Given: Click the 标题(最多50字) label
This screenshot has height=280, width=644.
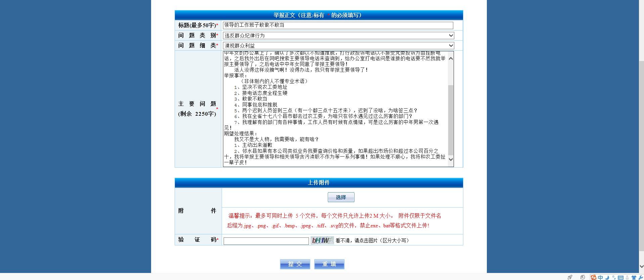Looking at the screenshot, I should click(197, 25).
